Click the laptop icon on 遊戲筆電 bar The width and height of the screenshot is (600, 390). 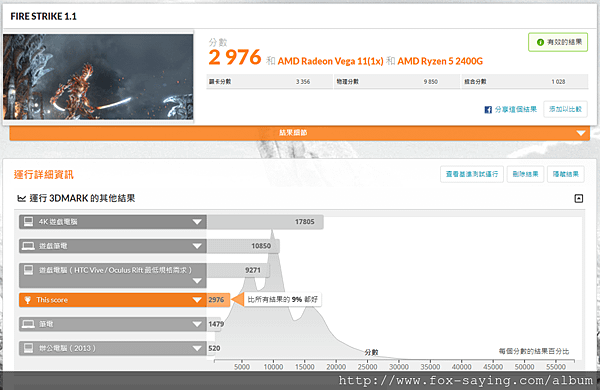coord(28,246)
